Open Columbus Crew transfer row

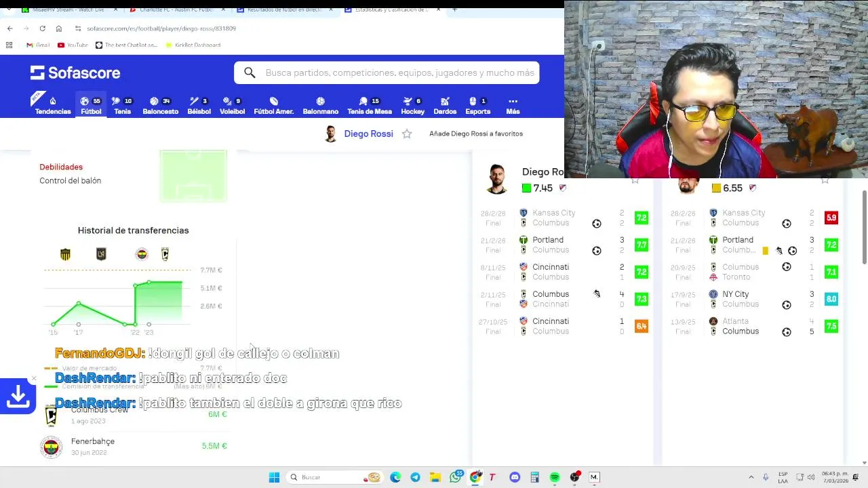tap(134, 415)
